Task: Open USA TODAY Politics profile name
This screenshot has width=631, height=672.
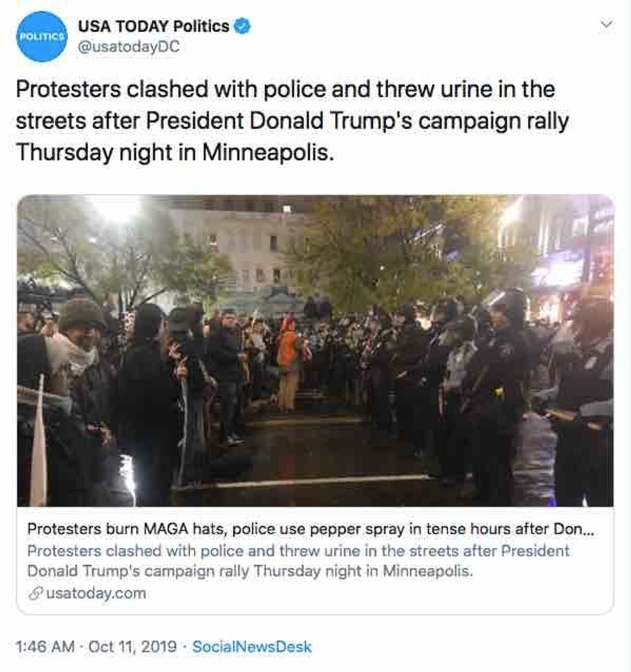Action: pyautogui.click(x=153, y=26)
